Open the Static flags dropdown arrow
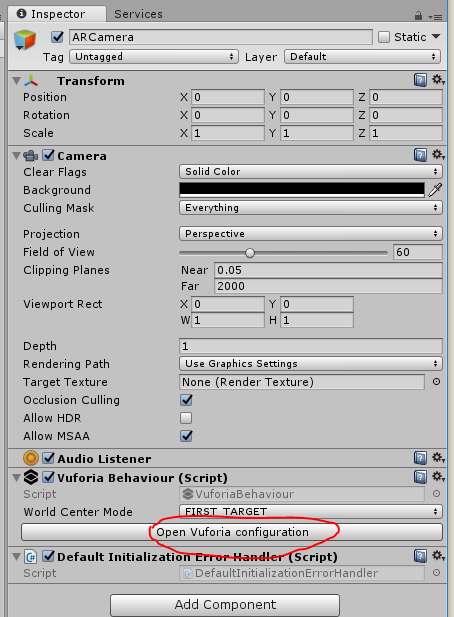This screenshot has height=617, width=454. (x=436, y=37)
